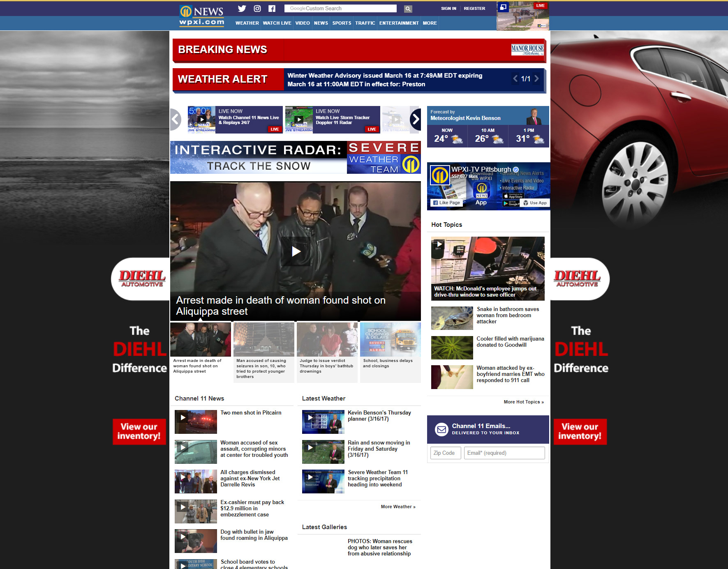Click the live video preview in header
The width and height of the screenshot is (728, 569).
tap(523, 16)
